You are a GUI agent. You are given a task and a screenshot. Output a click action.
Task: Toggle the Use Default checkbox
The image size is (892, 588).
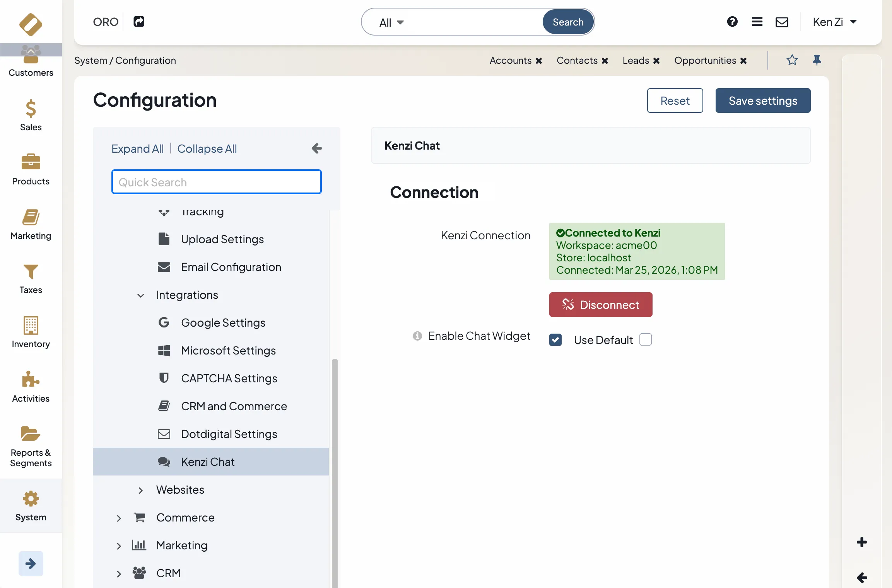pos(645,339)
